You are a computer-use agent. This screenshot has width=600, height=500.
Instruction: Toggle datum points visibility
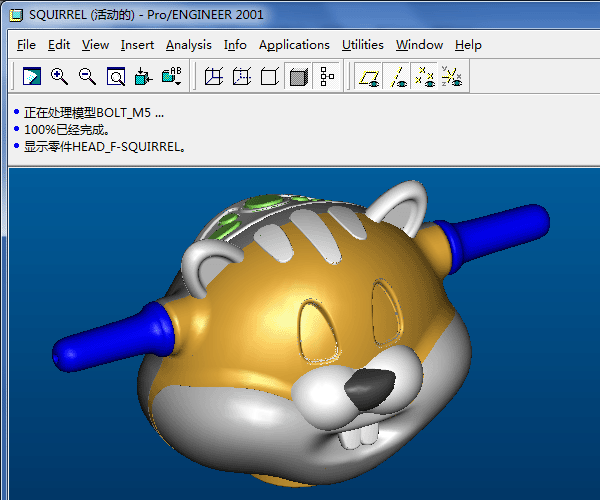coord(424,76)
